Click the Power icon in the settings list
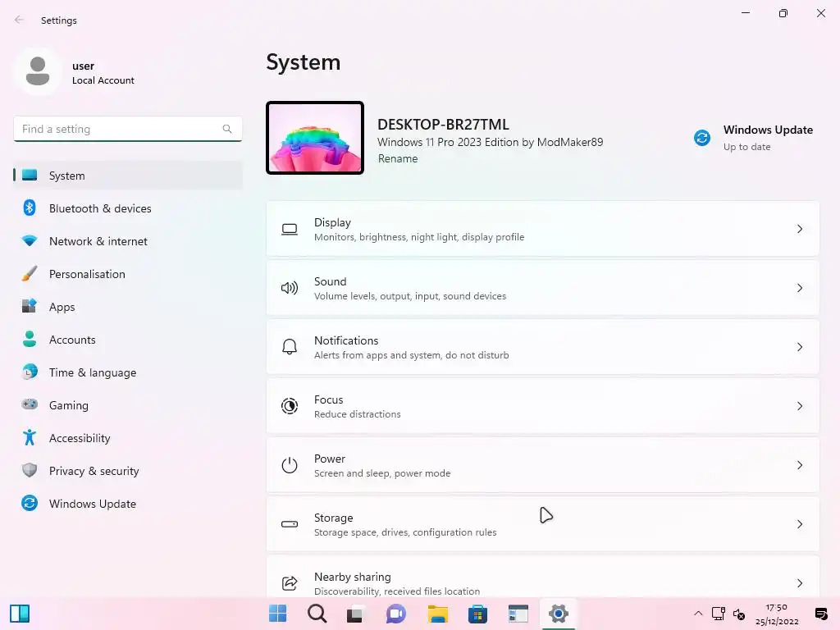Viewport: 840px width, 630px height. coord(290,465)
